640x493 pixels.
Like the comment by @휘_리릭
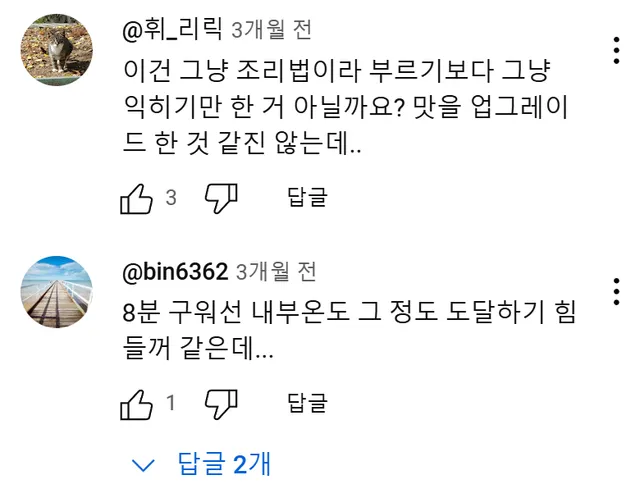click(136, 198)
